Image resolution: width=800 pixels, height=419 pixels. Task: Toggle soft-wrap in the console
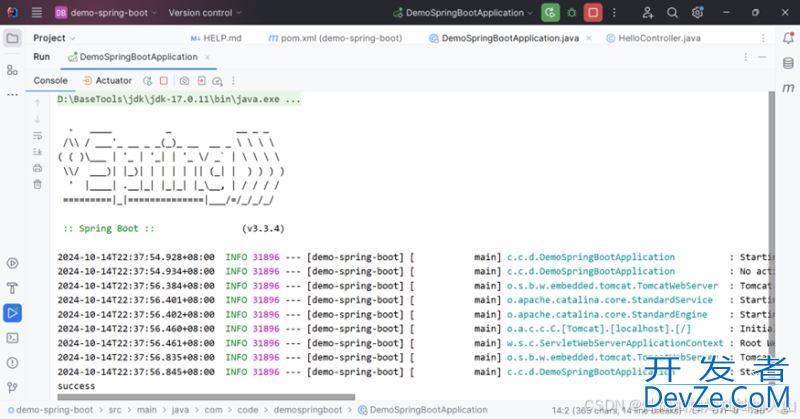[37, 136]
